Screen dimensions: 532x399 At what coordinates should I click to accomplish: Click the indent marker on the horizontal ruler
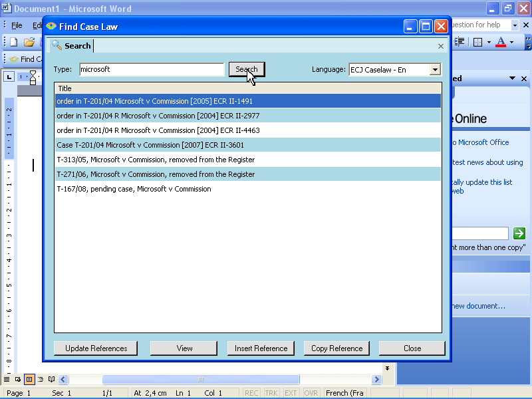[33, 78]
